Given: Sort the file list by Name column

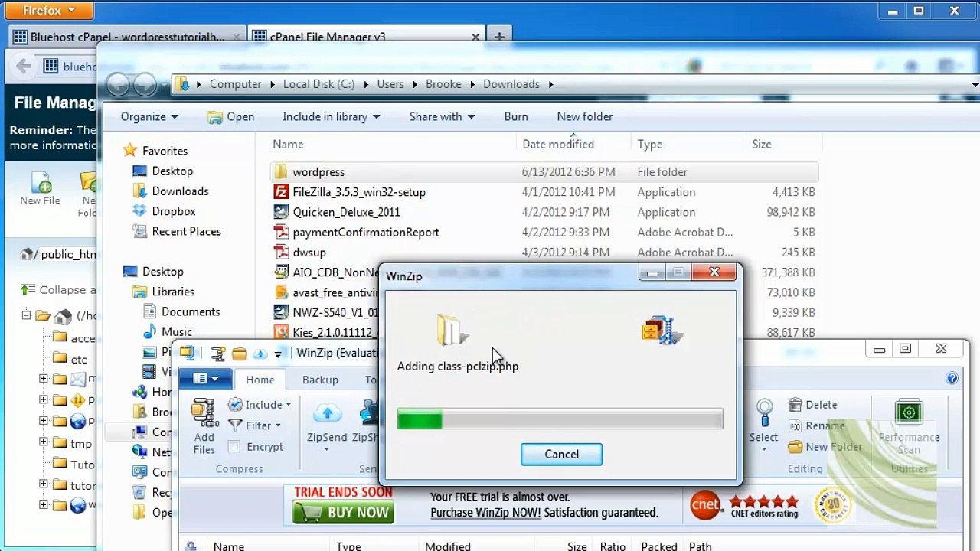Looking at the screenshot, I should click(x=288, y=144).
